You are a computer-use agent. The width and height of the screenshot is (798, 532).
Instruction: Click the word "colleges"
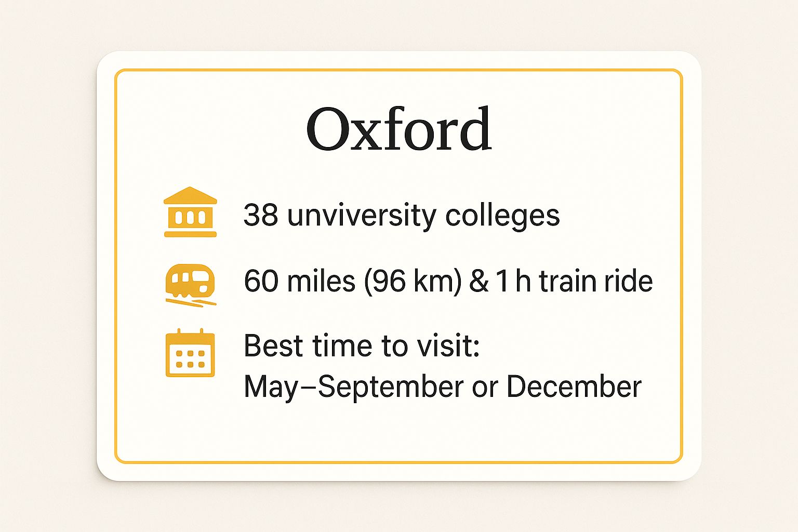coord(502,216)
